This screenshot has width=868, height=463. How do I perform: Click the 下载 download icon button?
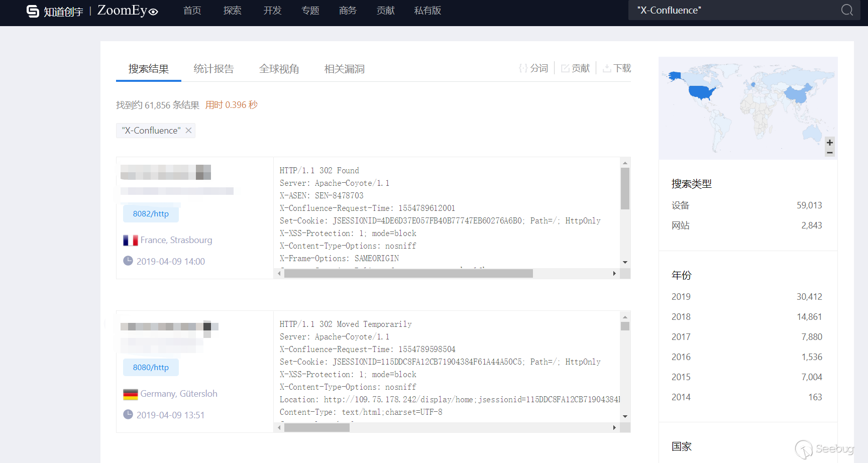click(617, 68)
